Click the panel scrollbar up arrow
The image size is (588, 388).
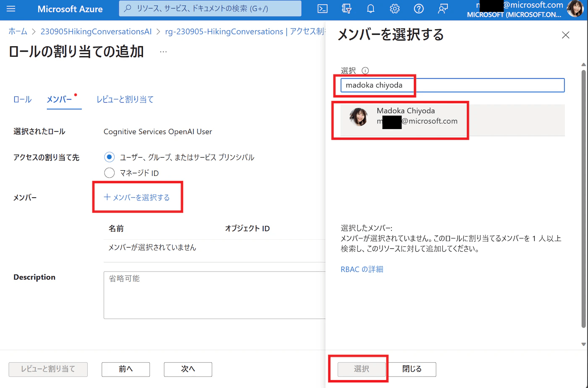pyautogui.click(x=583, y=64)
